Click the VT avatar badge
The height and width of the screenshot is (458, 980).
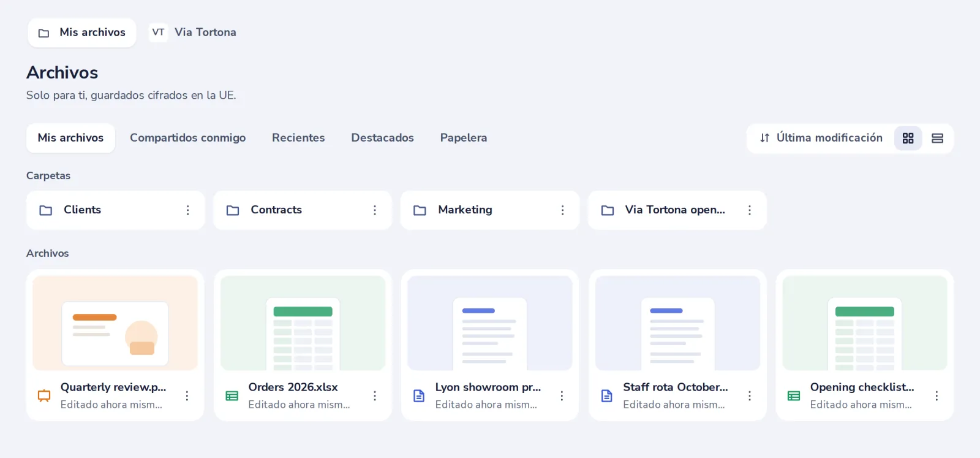[x=158, y=32]
